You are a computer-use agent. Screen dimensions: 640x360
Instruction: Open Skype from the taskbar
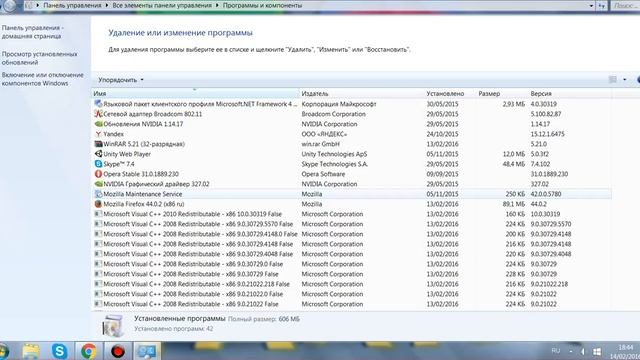click(x=60, y=351)
